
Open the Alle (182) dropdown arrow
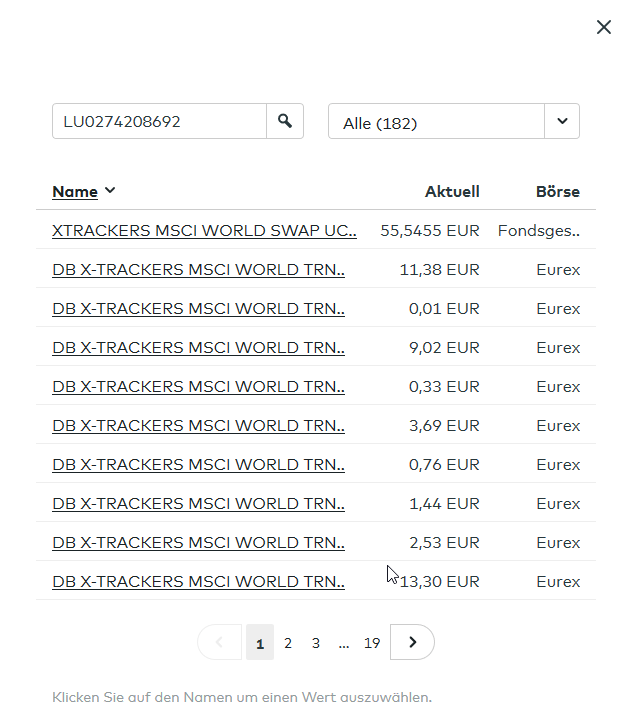pyautogui.click(x=562, y=122)
